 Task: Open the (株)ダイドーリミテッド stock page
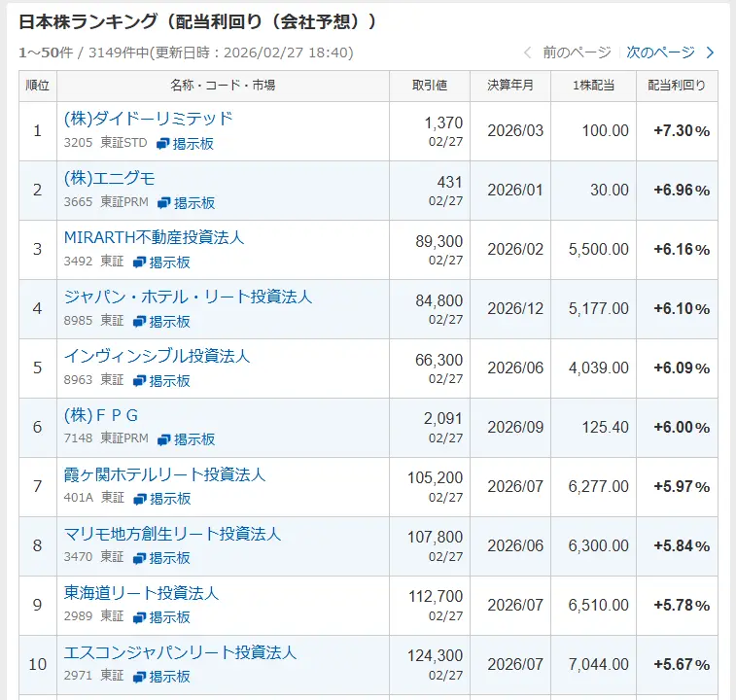coord(148,119)
